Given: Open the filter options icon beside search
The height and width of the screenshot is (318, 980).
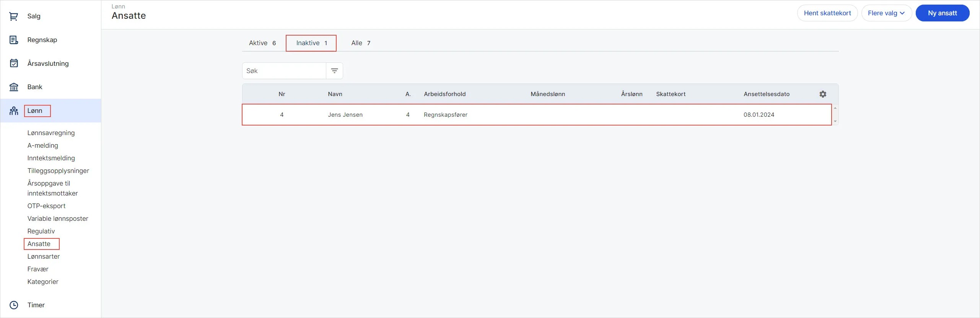Looking at the screenshot, I should pyautogui.click(x=334, y=71).
